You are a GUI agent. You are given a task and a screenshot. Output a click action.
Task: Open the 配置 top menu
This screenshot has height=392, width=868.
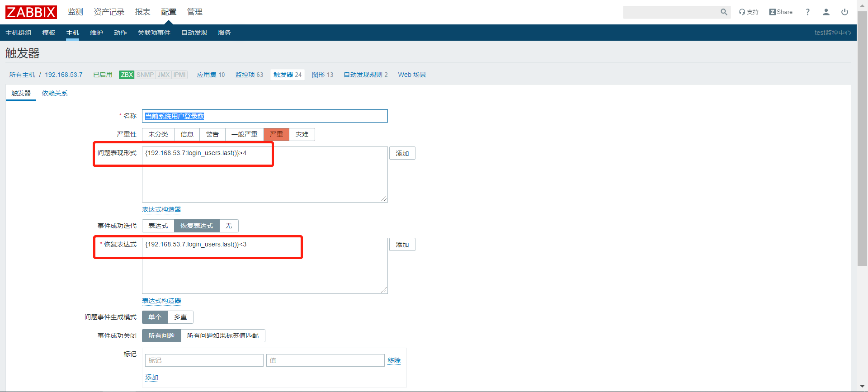tap(169, 12)
